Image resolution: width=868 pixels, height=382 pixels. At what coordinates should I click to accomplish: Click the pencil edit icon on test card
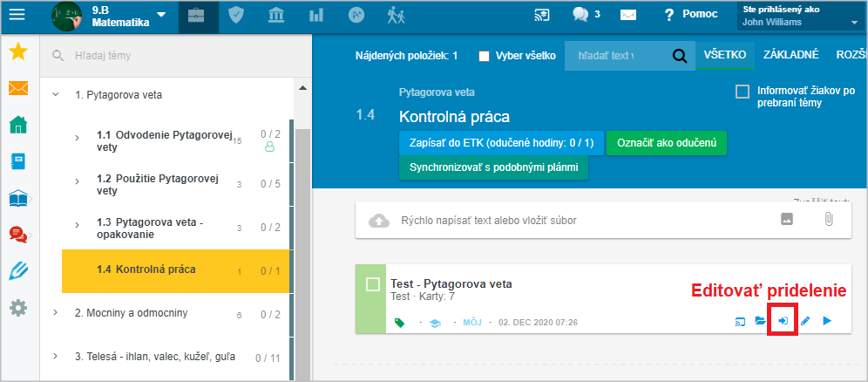click(805, 322)
